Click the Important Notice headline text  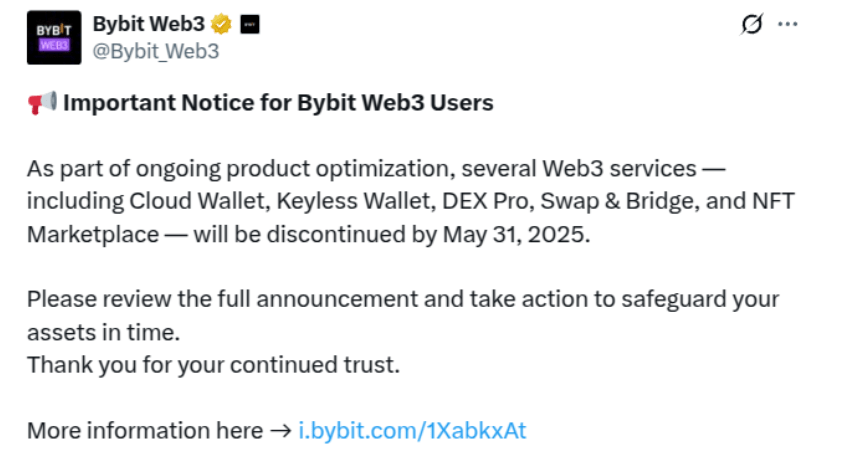point(278,103)
